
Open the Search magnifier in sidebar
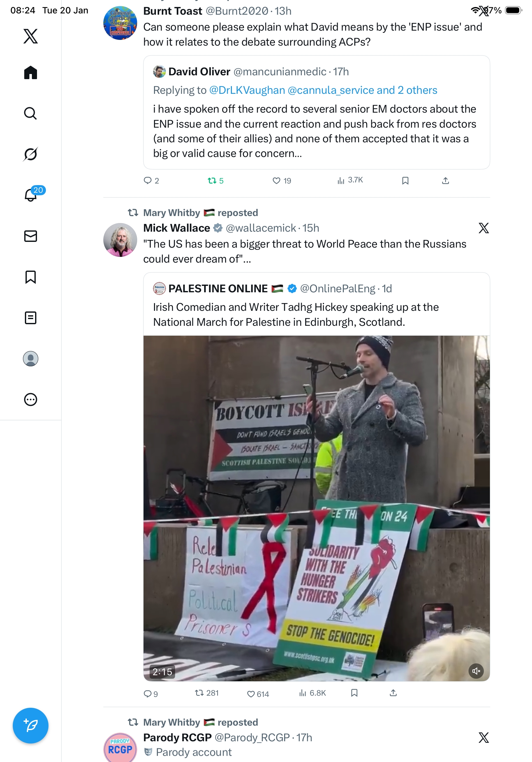31,113
